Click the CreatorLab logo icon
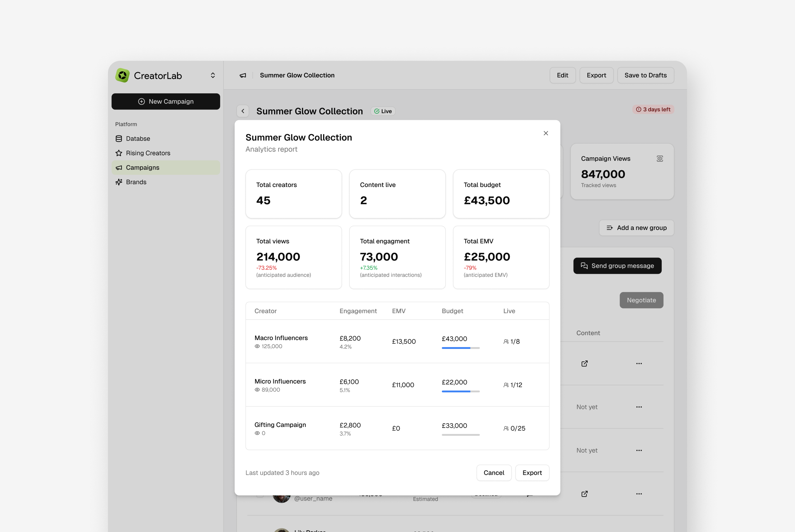Screen dimensions: 795x532 pyautogui.click(x=122, y=75)
